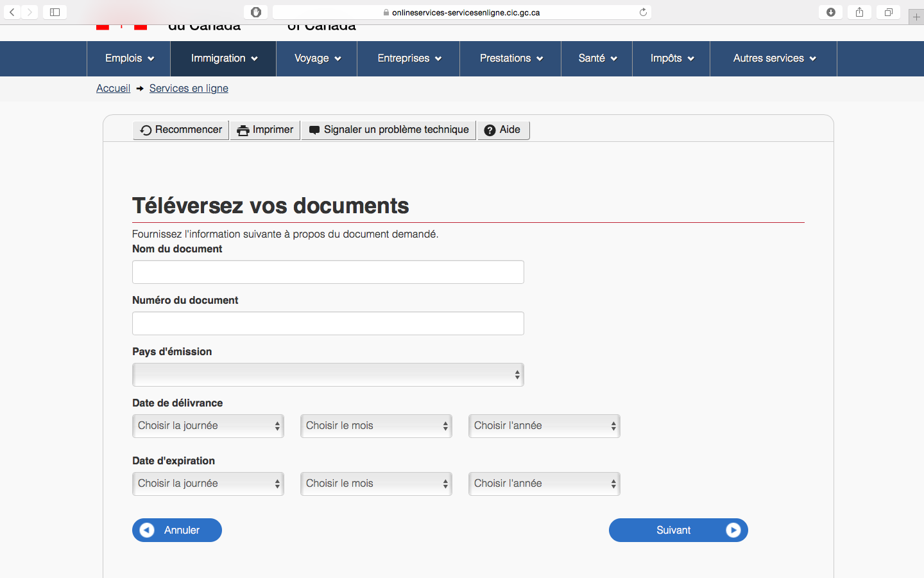
Task: Go back using the browser back arrow
Action: pyautogui.click(x=12, y=12)
